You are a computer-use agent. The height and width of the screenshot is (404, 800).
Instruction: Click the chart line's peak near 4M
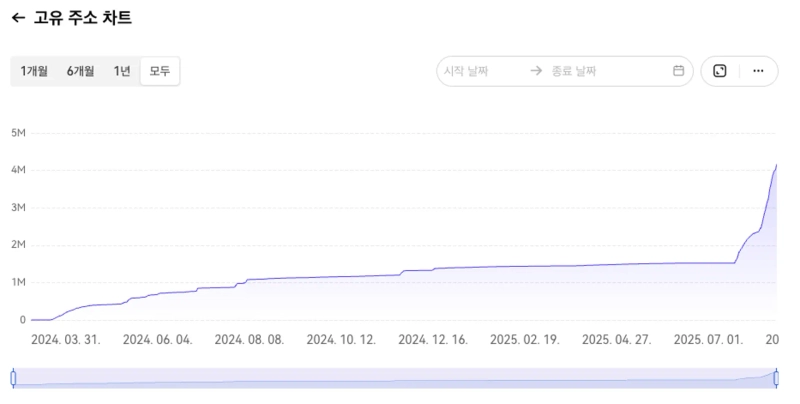[x=776, y=165]
